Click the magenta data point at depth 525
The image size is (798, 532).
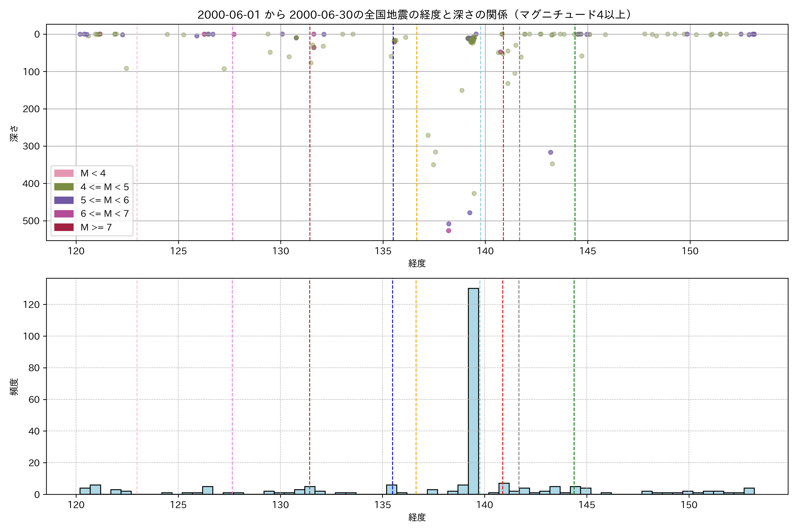(x=448, y=231)
